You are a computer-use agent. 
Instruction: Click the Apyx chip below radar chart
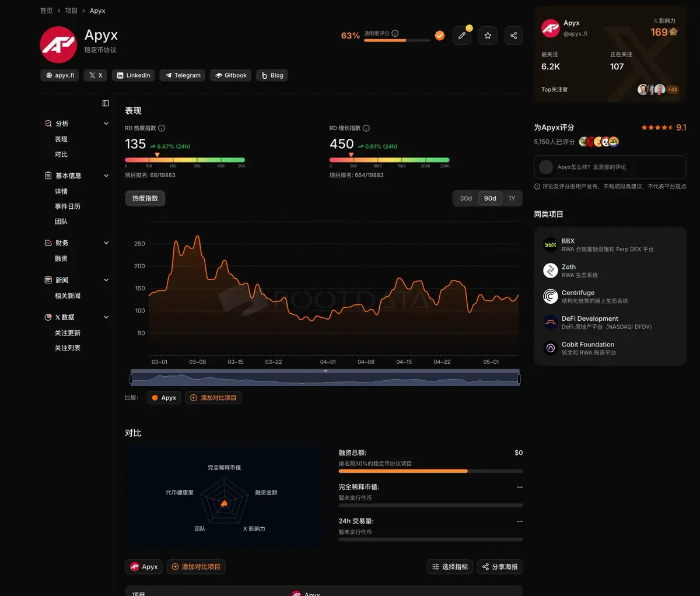[x=144, y=567]
